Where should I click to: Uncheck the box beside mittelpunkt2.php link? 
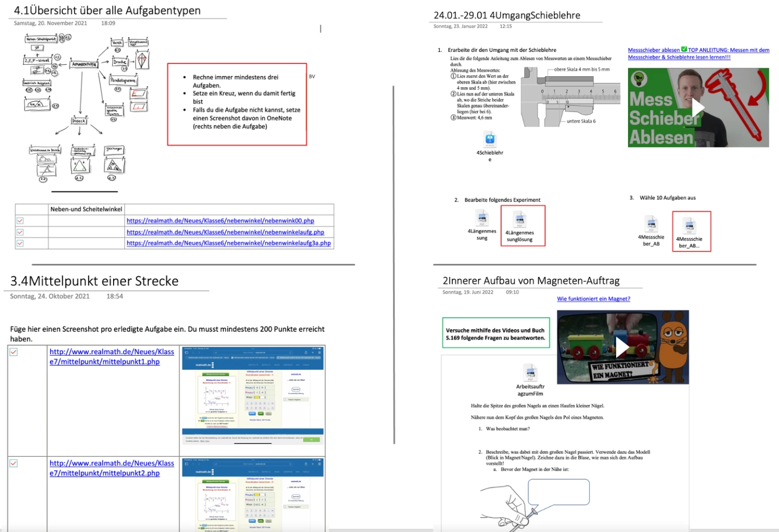tap(14, 463)
